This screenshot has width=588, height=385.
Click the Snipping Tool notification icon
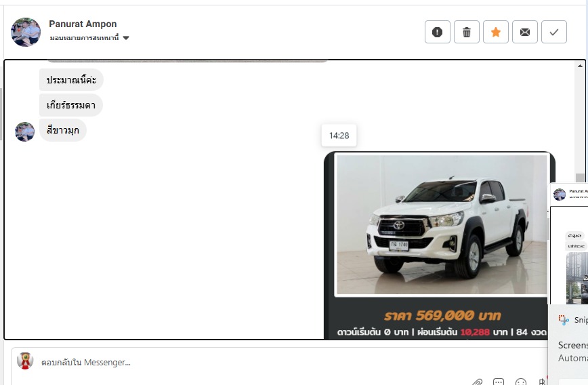click(563, 320)
